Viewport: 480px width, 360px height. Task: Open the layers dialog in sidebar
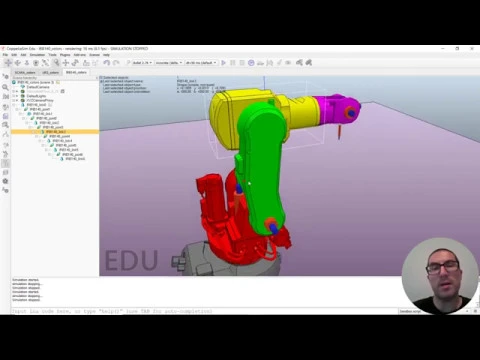[5, 172]
